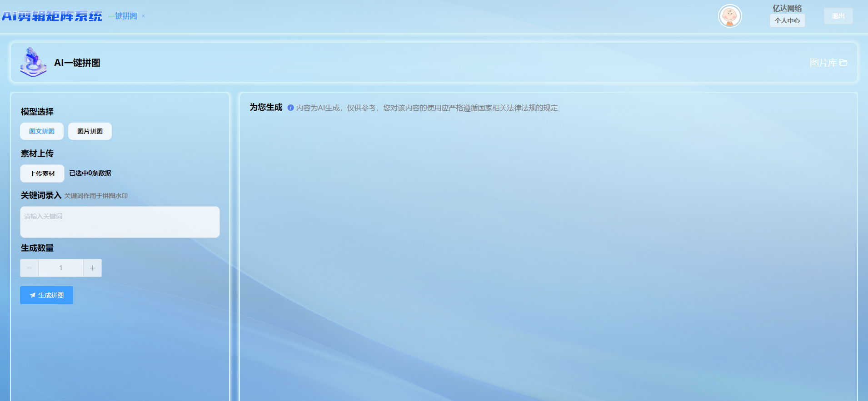This screenshot has height=401, width=868.
Task: Click the AI一键拼图 robot icon
Action: (33, 62)
